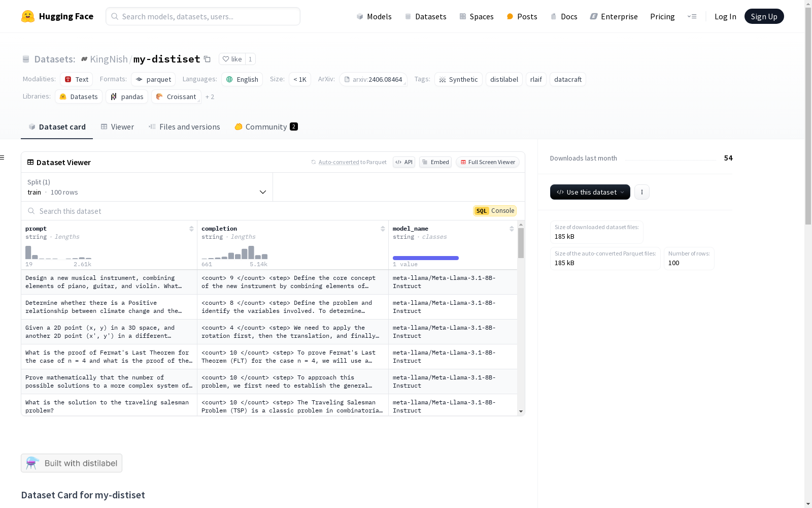Viewport: 812px width, 508px height.
Task: Open the Use this dataset dropdown
Action: coord(590,192)
